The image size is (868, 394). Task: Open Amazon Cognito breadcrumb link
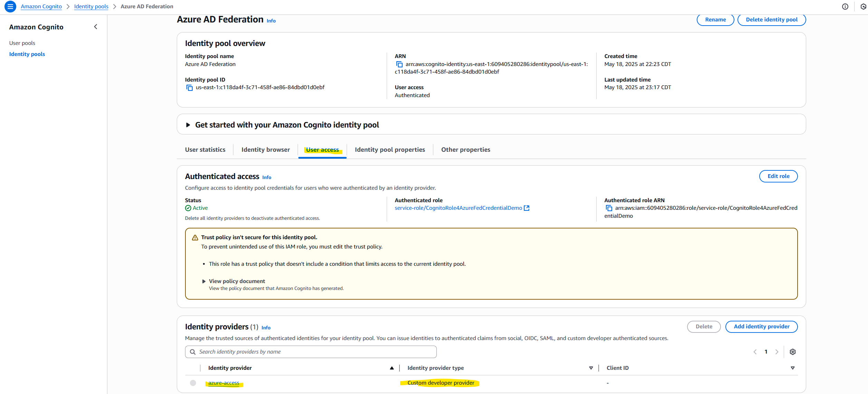point(41,7)
